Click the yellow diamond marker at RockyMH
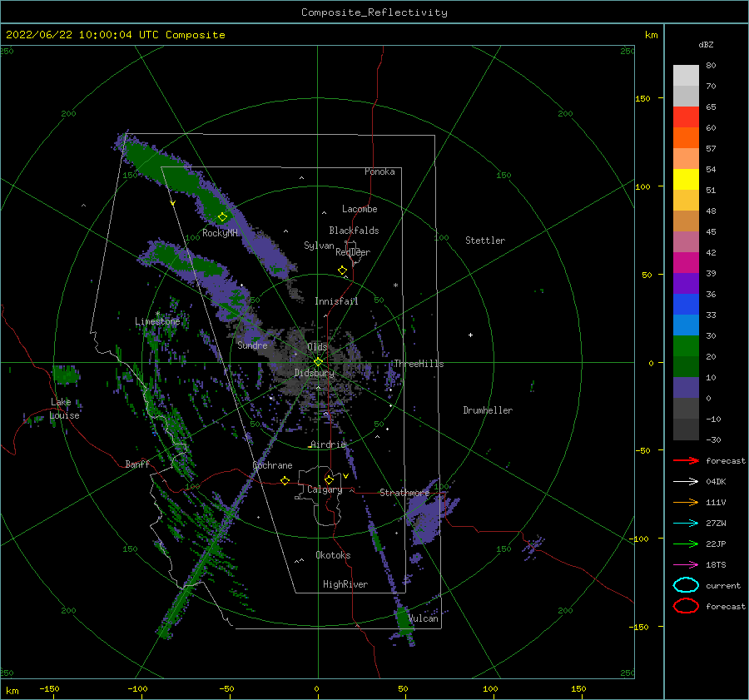The height and width of the screenshot is (700, 749). (x=222, y=217)
